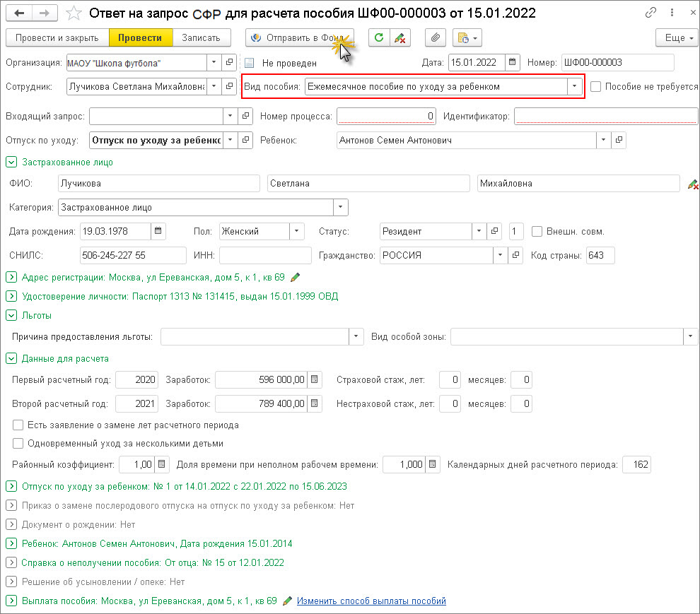700x614 pixels.
Task: Enable Пособие не требуется checkbox
Action: (595, 87)
